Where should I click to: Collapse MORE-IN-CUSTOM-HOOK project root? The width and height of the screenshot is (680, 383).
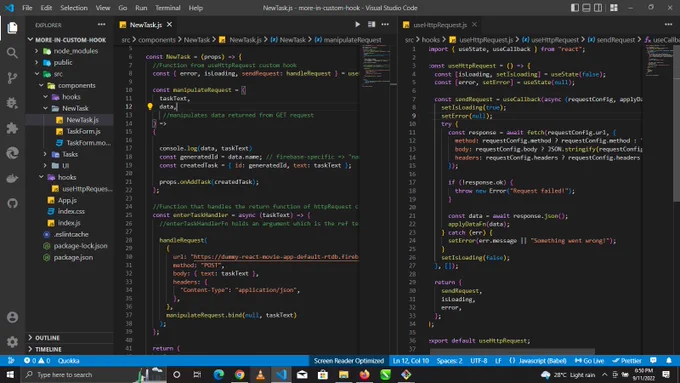(x=69, y=39)
